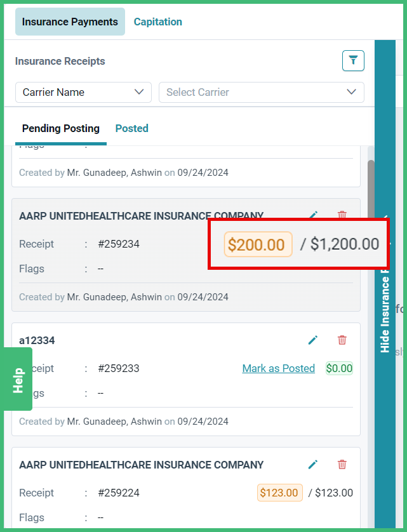Open the receipts filter options
This screenshot has height=532, width=407.
(353, 60)
